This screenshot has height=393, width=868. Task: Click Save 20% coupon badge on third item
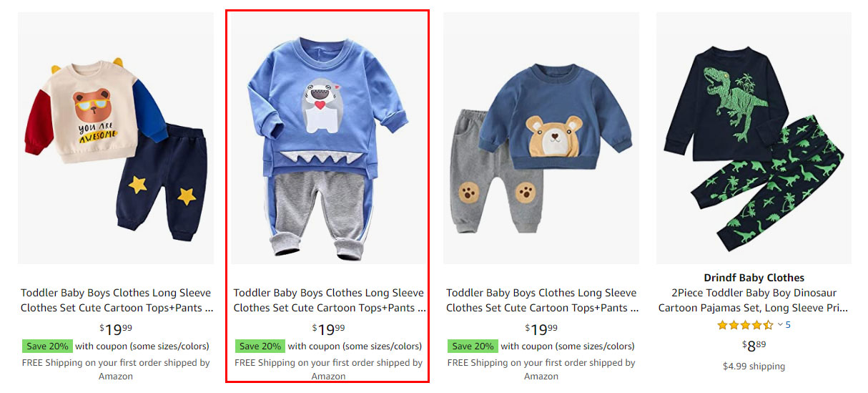coord(473,346)
